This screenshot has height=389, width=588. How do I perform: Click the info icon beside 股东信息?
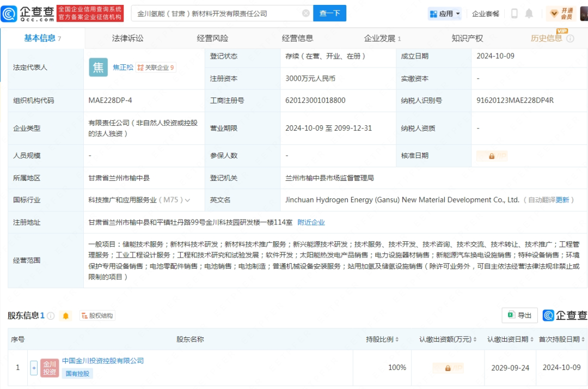51,316
